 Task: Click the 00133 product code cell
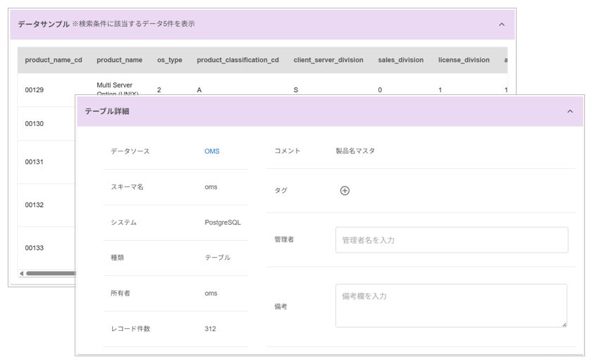coord(35,248)
